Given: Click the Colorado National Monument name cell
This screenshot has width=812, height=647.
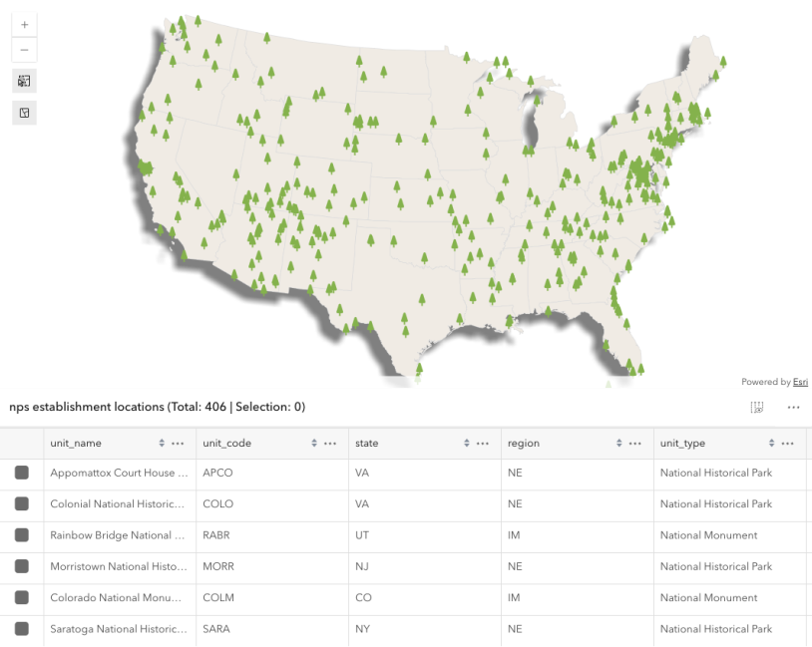Looking at the screenshot, I should click(x=116, y=598).
